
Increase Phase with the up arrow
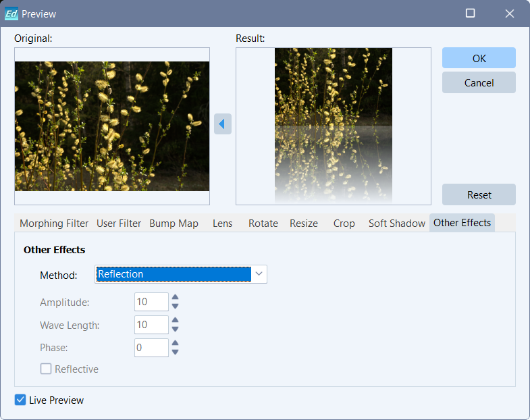(175, 343)
